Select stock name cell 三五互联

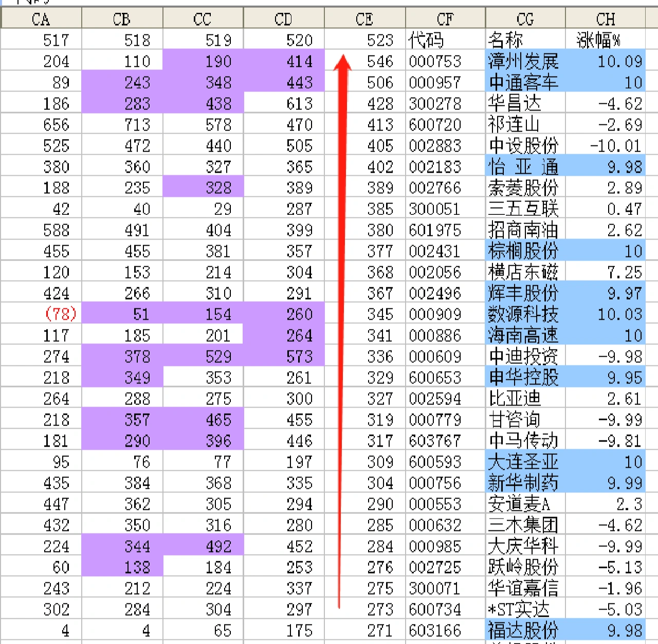click(525, 209)
